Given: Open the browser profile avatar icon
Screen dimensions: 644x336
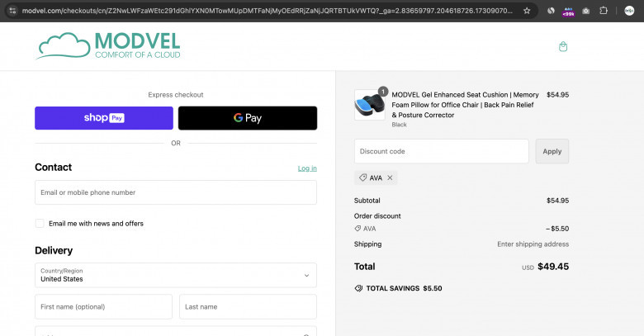Looking at the screenshot, I should pyautogui.click(x=629, y=11).
